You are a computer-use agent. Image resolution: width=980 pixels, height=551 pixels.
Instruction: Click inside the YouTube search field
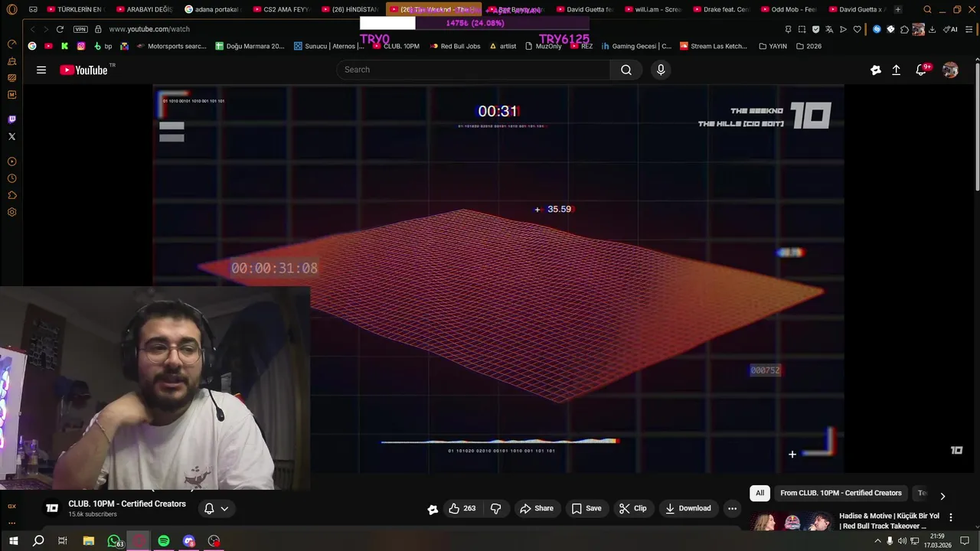pyautogui.click(x=473, y=70)
